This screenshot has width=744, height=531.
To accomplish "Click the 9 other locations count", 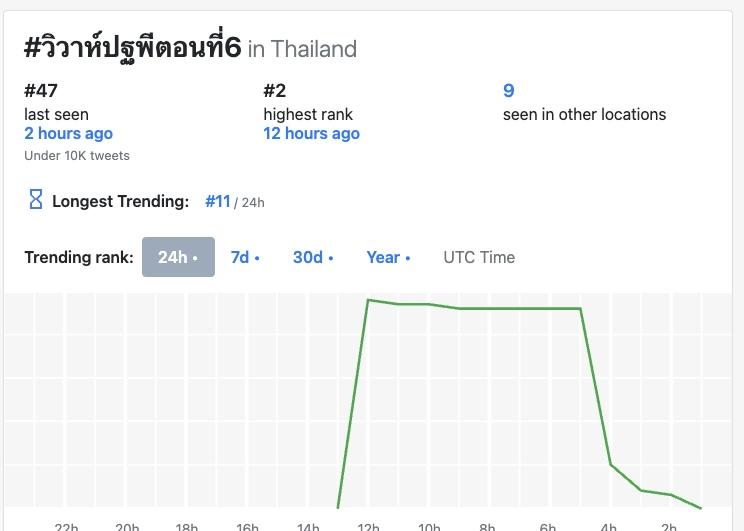I will 508,91.
